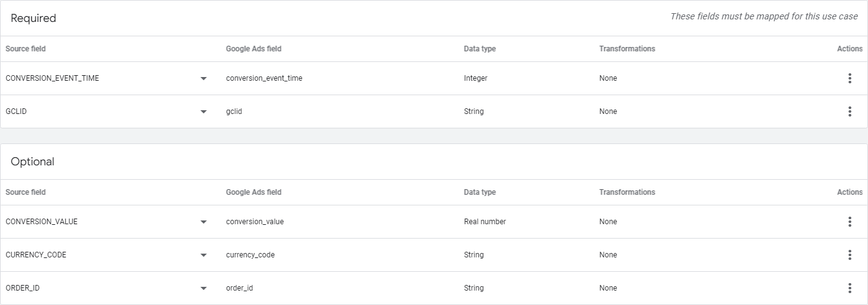Viewport: 868px width, 305px height.
Task: Click the currency_code Google Ads field
Action: point(250,255)
